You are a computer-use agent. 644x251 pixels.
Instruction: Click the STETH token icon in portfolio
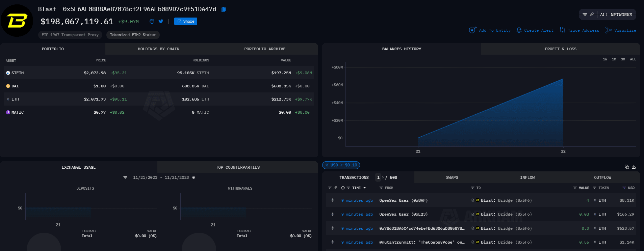click(x=8, y=73)
